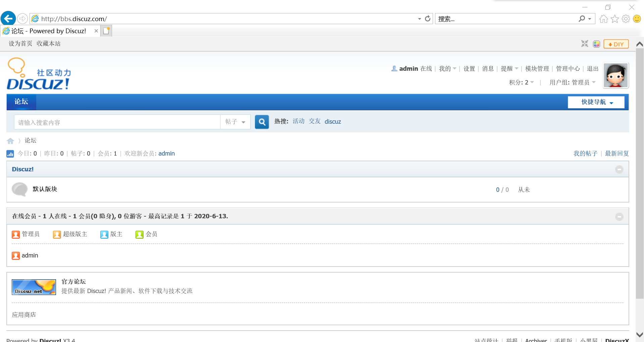Collapse the 在线会员 online members section
644x342 pixels.
(619, 217)
